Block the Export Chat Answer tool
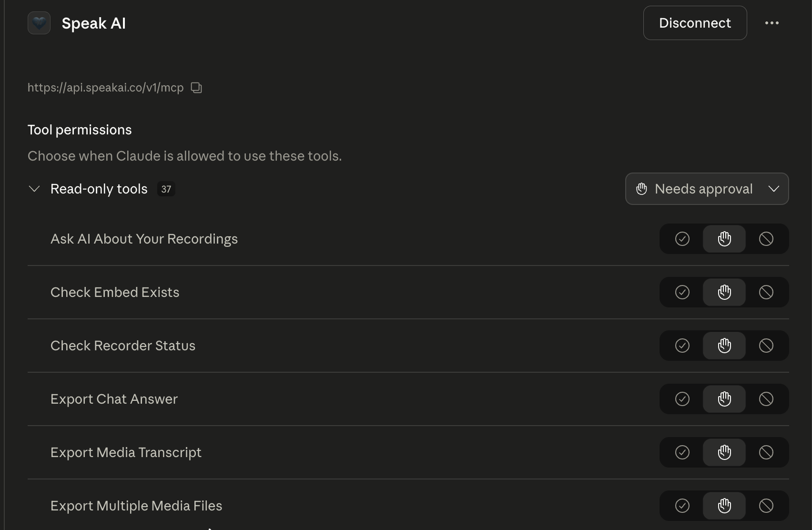Viewport: 812px width, 530px height. [x=766, y=399]
